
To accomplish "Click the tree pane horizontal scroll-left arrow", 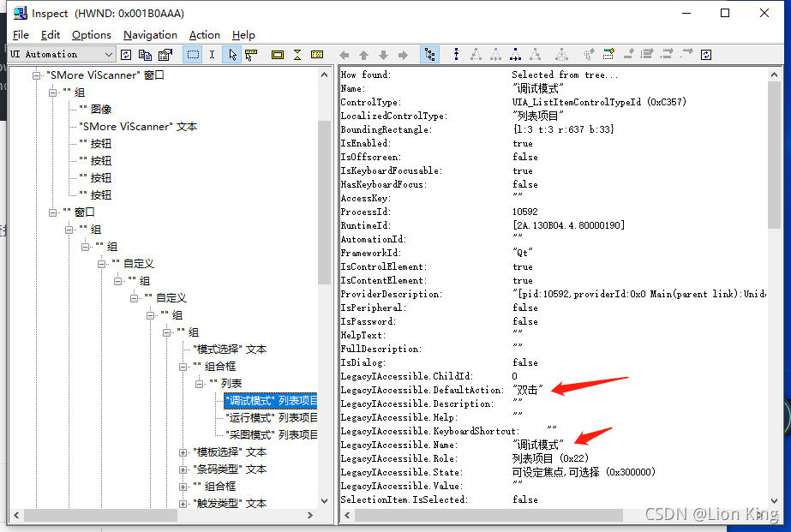I will pos(16,516).
